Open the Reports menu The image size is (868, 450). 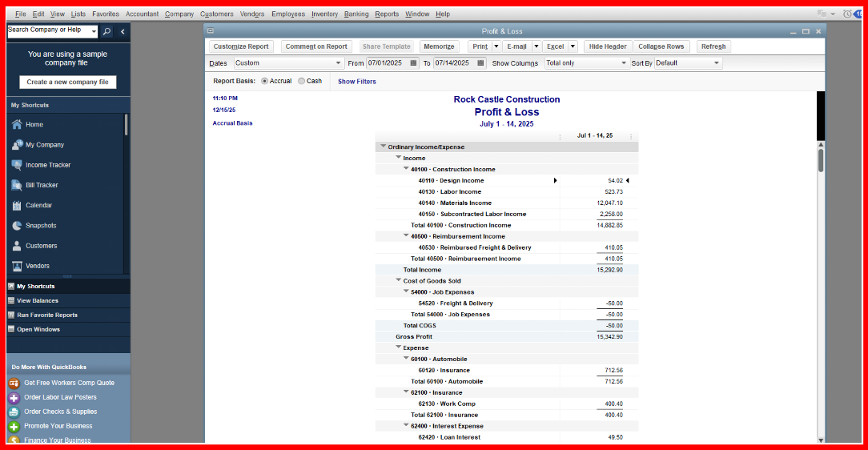click(387, 14)
